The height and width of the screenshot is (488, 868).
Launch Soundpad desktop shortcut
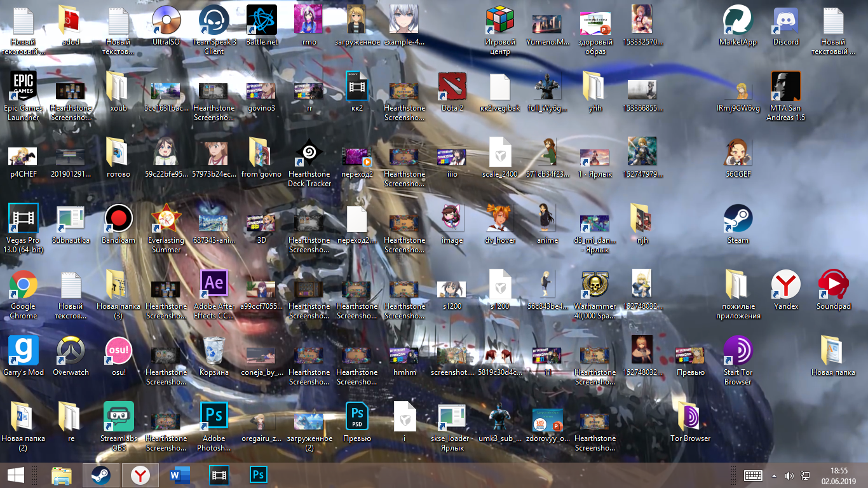tap(834, 285)
